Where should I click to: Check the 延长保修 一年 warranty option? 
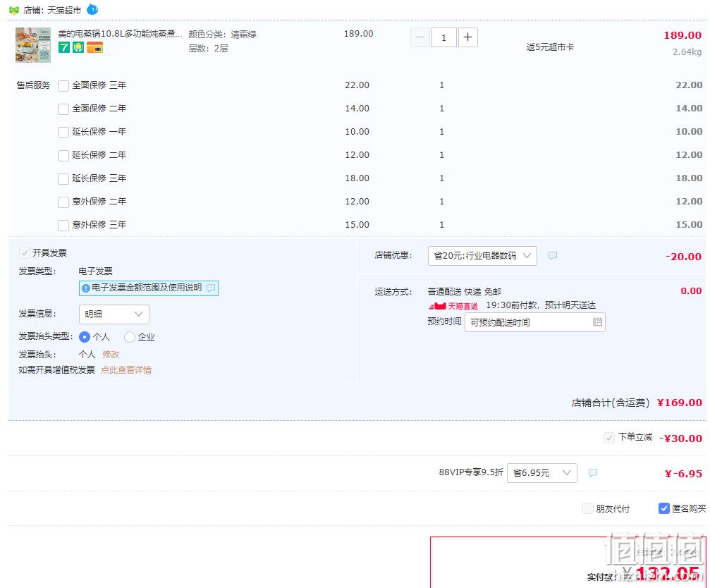[63, 132]
